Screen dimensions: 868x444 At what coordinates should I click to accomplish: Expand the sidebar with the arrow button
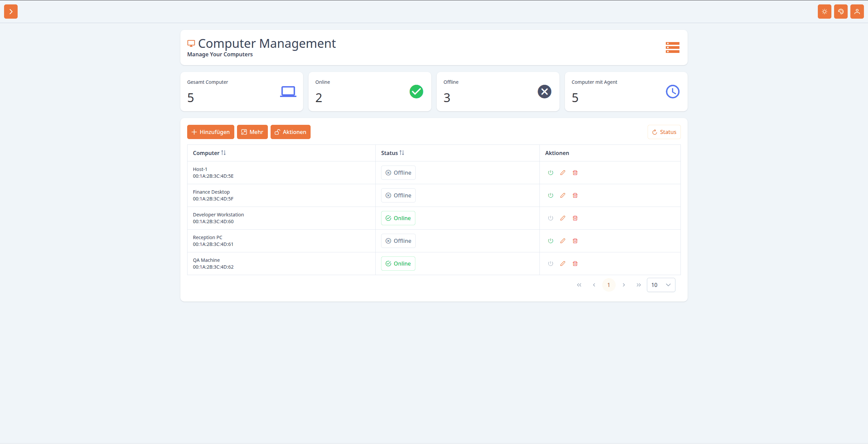click(x=11, y=12)
